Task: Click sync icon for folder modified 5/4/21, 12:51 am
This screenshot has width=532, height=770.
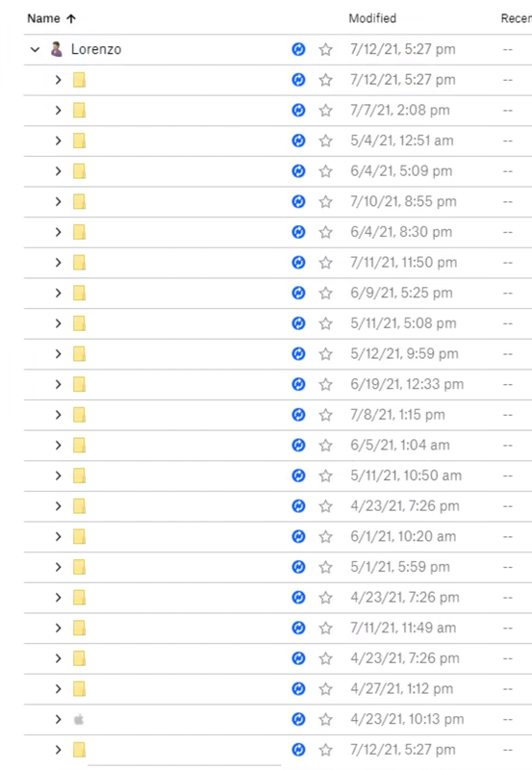Action: 298,141
